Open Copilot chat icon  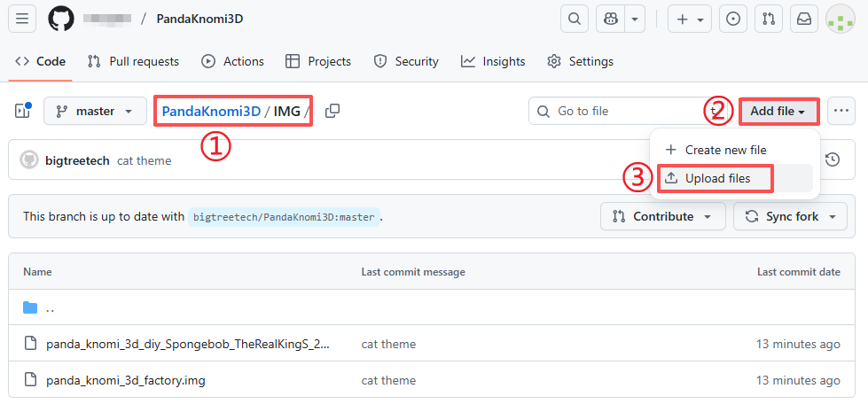(x=611, y=19)
